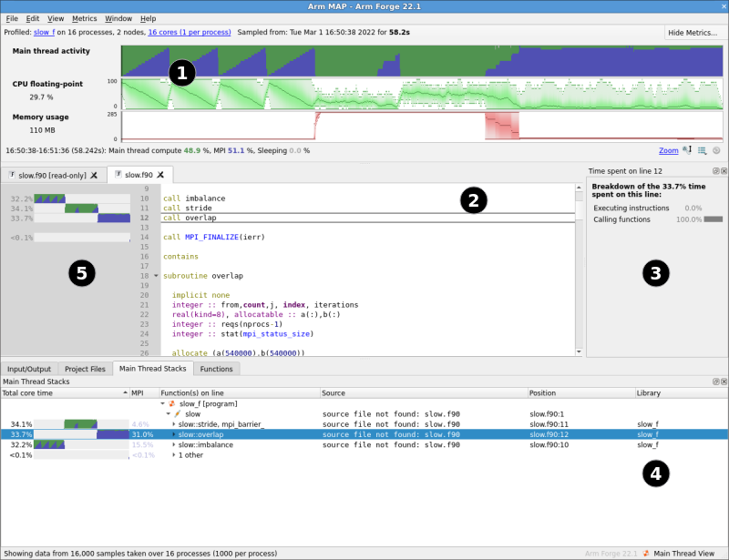Expand the 1 other row

tap(174, 455)
